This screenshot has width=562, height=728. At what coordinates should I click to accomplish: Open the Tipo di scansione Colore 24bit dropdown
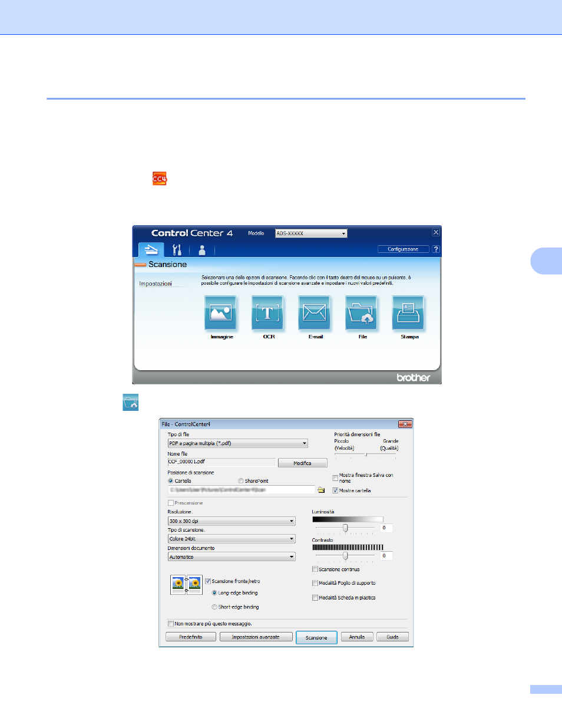tap(232, 539)
